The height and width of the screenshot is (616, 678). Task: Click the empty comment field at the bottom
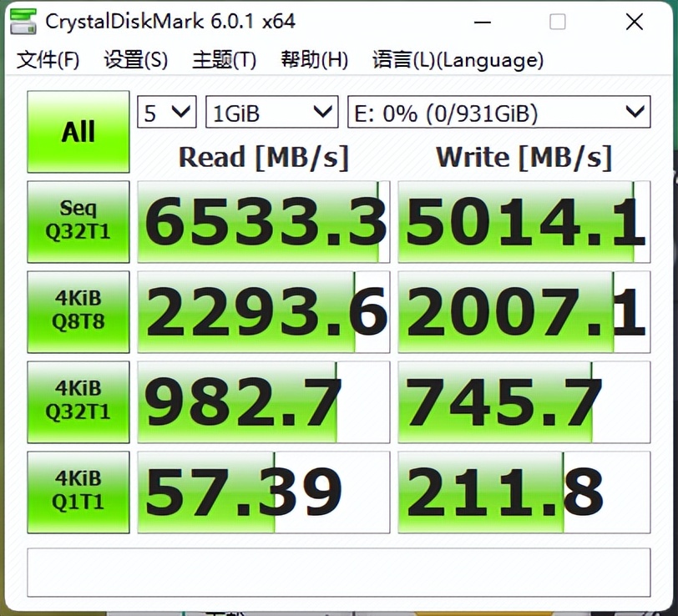(x=338, y=573)
